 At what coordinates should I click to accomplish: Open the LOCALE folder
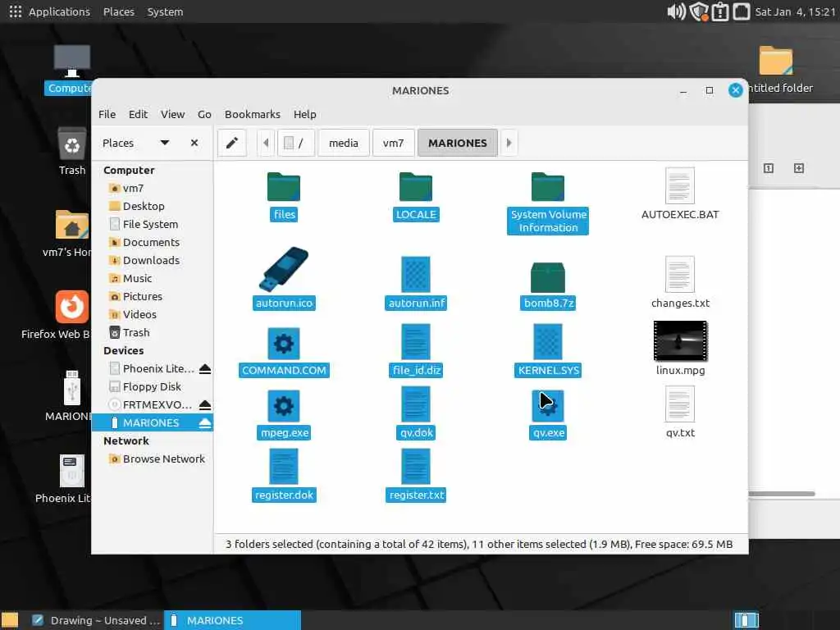click(x=416, y=187)
